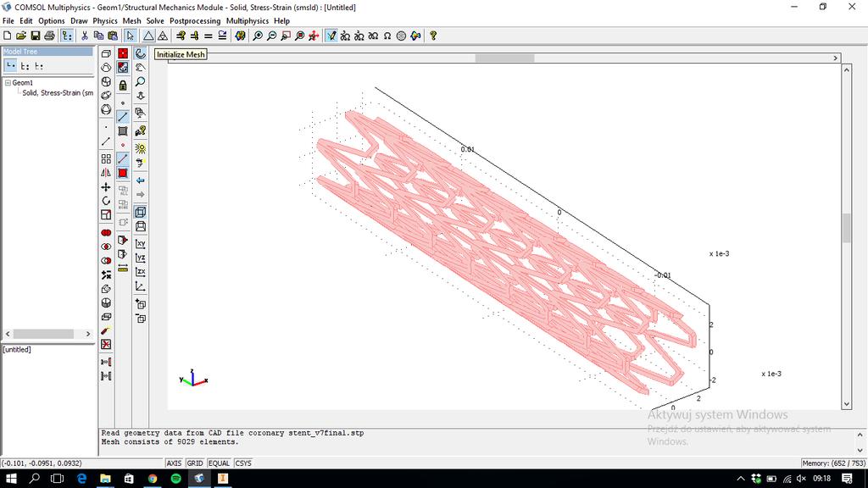Click the Help question mark icon
The height and width of the screenshot is (488, 868).
click(433, 36)
